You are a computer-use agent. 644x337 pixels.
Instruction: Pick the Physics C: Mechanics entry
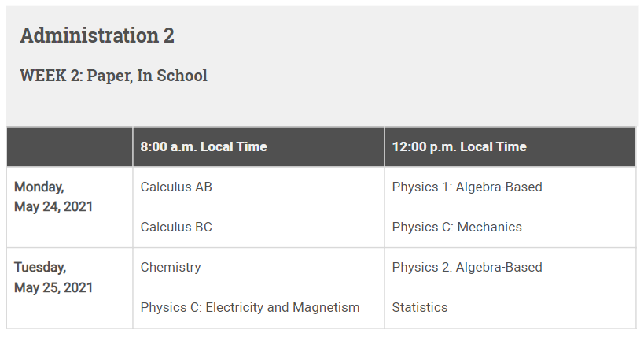[x=457, y=228]
